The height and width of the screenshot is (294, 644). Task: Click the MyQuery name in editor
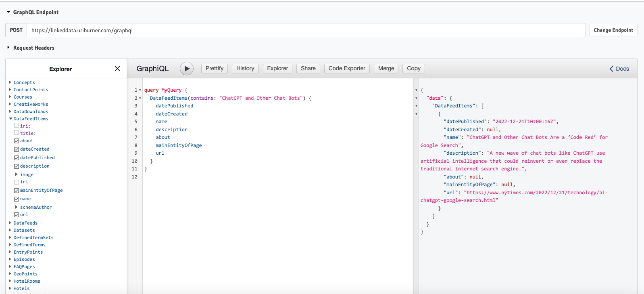point(171,90)
